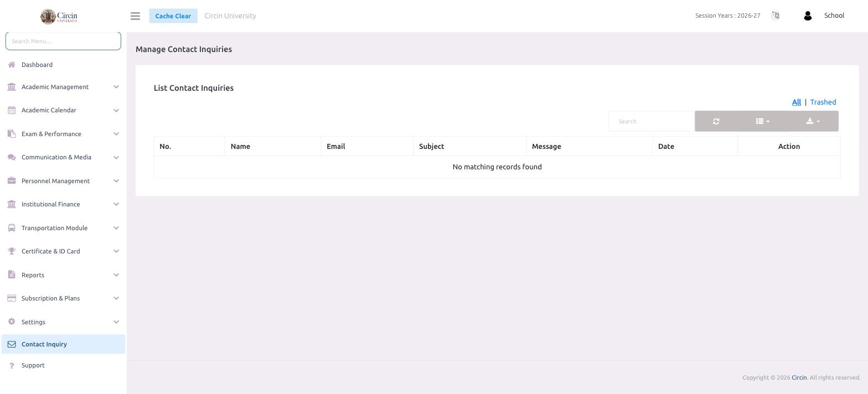868x394 pixels.
Task: Sort by Date column header
Action: [x=695, y=146]
